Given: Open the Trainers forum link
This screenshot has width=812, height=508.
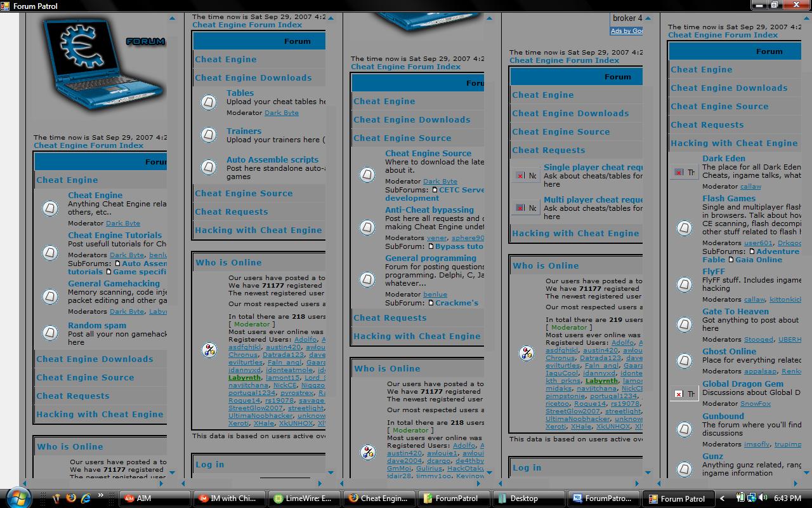Looking at the screenshot, I should tap(244, 131).
